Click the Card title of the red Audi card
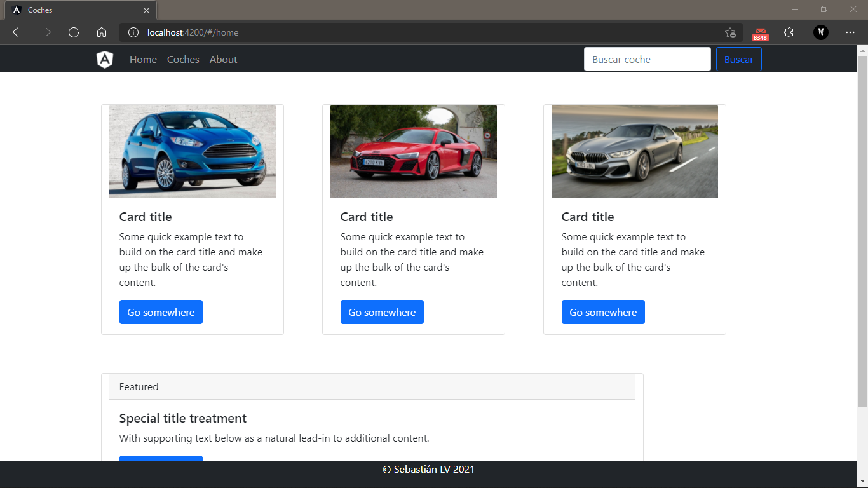This screenshot has width=868, height=488. point(367,217)
